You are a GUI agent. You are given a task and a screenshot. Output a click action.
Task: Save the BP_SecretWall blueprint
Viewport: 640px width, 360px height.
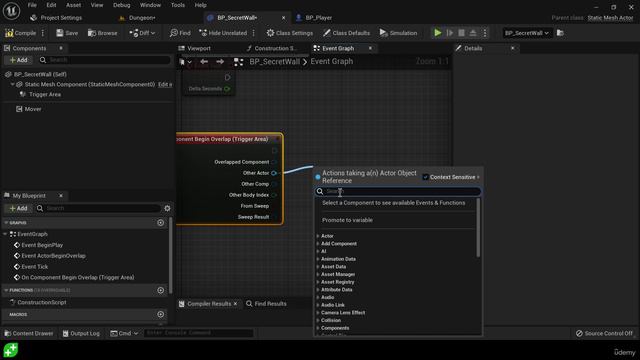[67, 33]
